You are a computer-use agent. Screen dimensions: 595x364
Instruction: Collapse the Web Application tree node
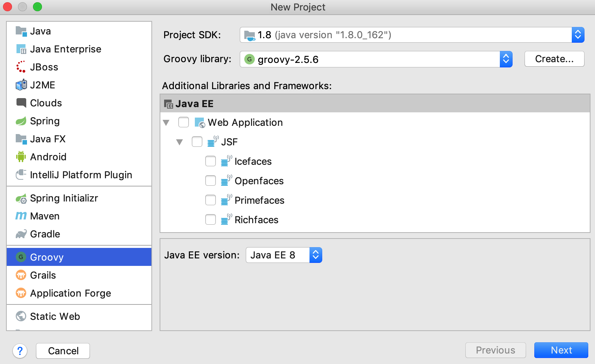[166, 122]
